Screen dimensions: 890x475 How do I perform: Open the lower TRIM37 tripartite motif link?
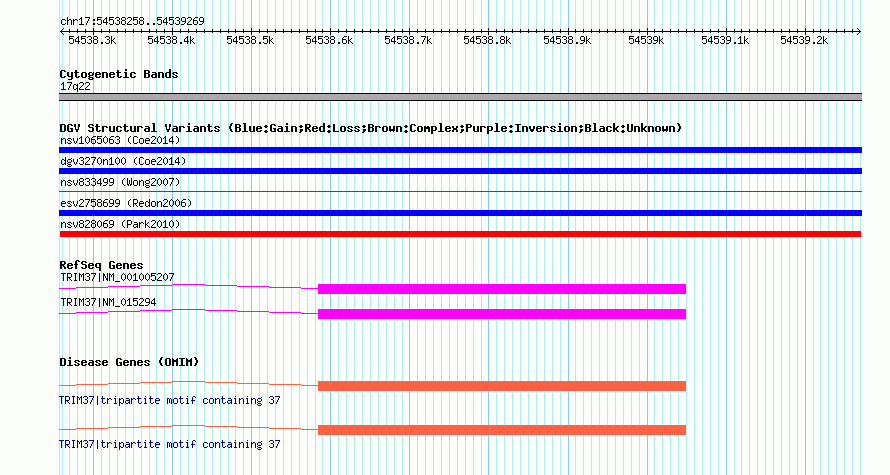coord(170,444)
